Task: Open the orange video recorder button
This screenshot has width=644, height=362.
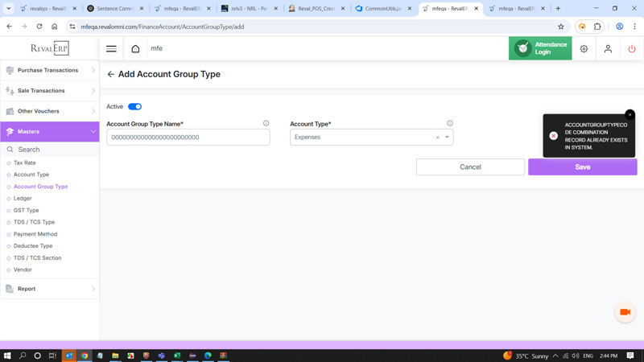Action: click(625, 312)
